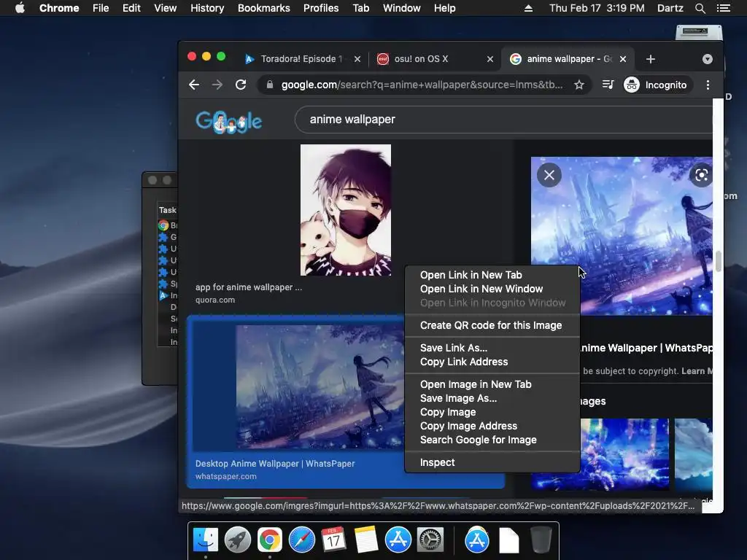
Task: Click the Google Lens icon on preview
Action: pos(701,175)
